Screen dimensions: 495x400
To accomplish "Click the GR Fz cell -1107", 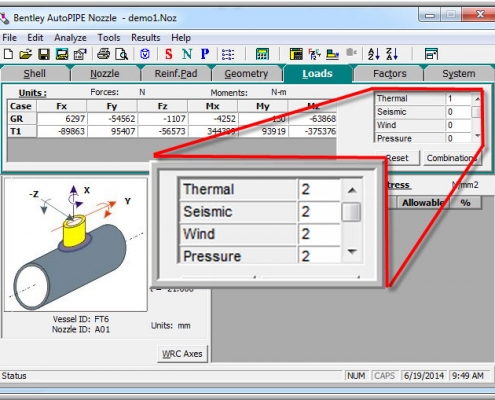I will pos(162,119).
